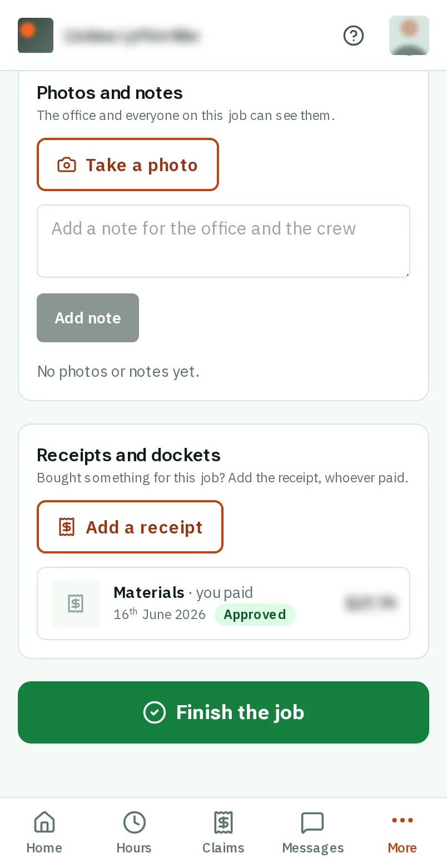This screenshot has height=868, width=447.
Task: Click the company logo in header
Action: point(36,36)
